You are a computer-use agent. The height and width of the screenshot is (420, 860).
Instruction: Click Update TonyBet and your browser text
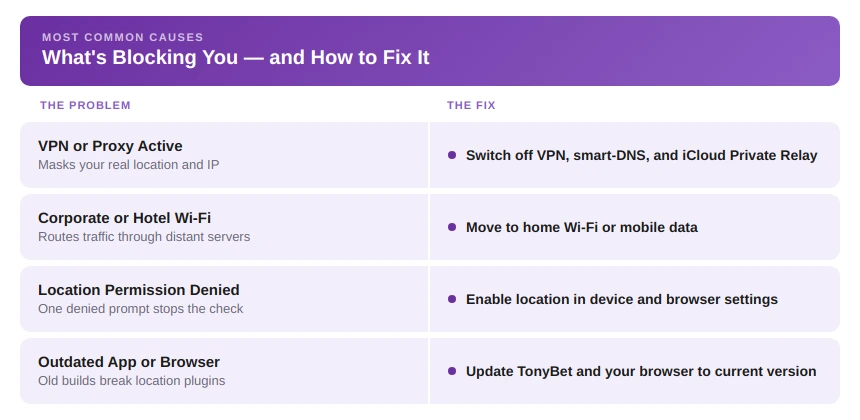pos(641,371)
